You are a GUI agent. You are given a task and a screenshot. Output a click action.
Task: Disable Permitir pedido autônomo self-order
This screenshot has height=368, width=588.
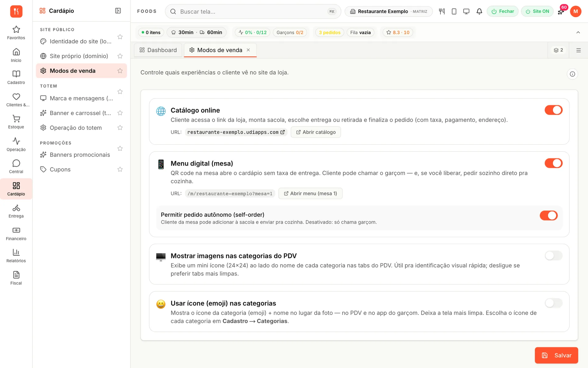[x=548, y=216]
